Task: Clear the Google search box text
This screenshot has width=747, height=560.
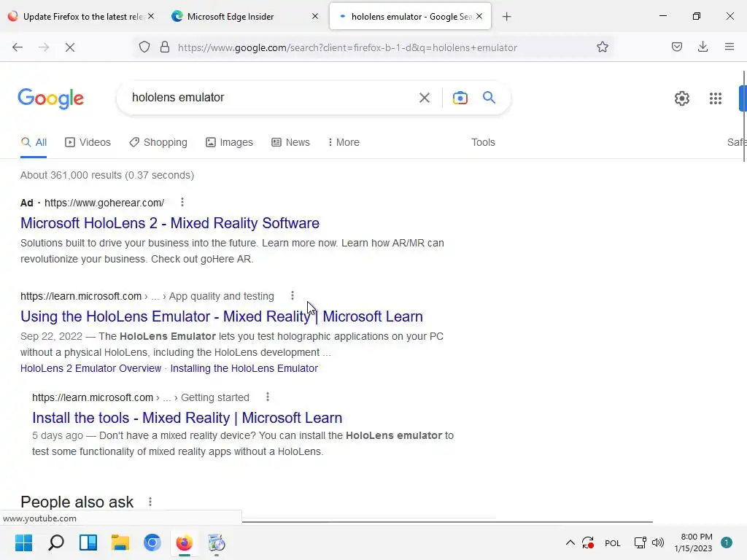Action: pos(424,98)
